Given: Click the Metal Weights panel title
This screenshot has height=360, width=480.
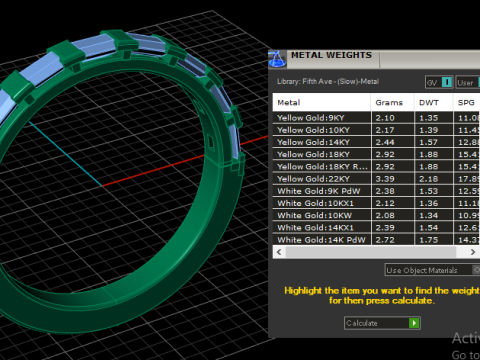Looking at the screenshot, I should tap(331, 55).
